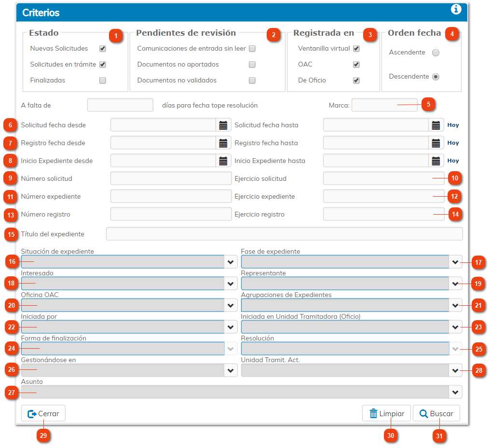The width and height of the screenshot is (491, 448).
Task: Expand the Situación de expediente dropdown
Action: [231, 262]
